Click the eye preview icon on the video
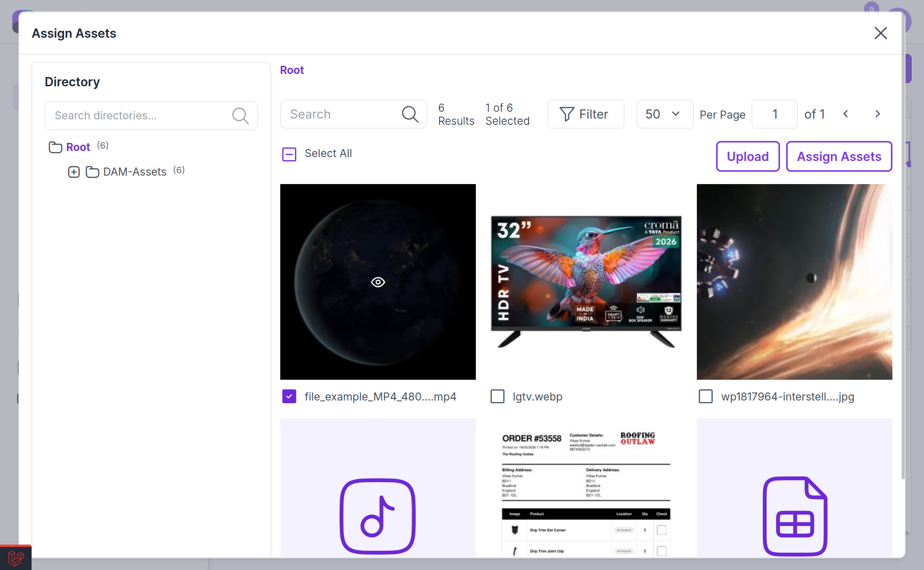 click(x=378, y=282)
